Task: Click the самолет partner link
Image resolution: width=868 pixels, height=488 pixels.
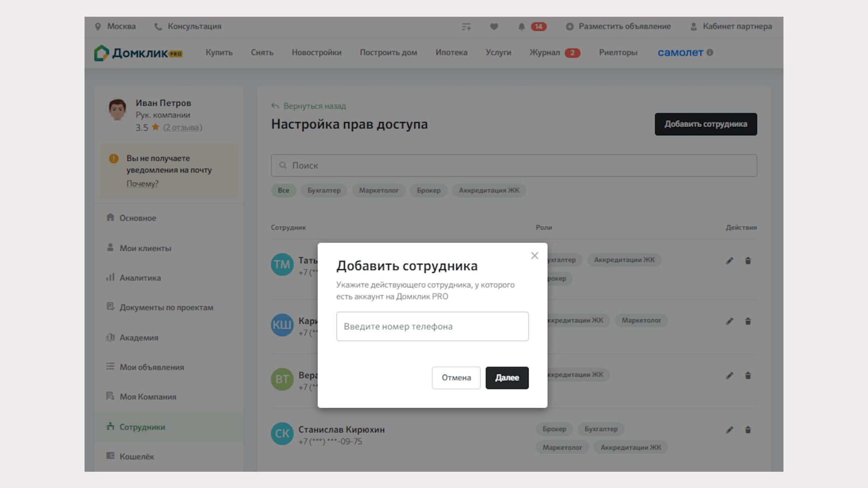Action: tap(680, 52)
